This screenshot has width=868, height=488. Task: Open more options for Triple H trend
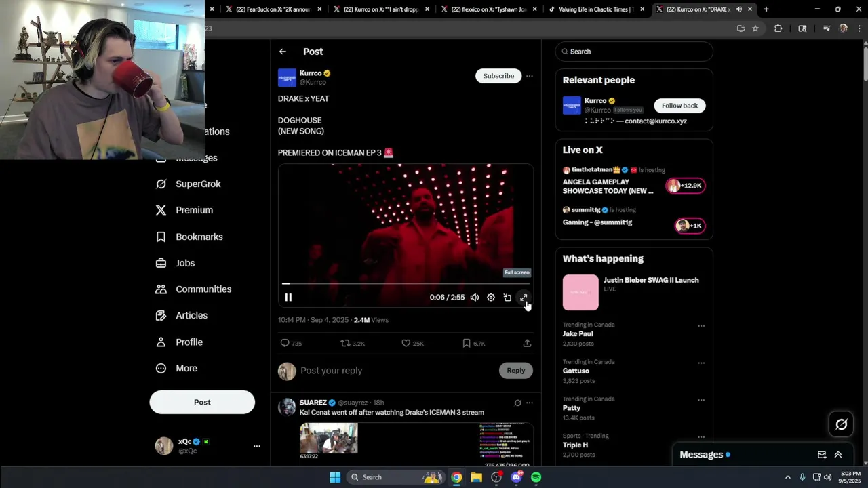coord(701,437)
